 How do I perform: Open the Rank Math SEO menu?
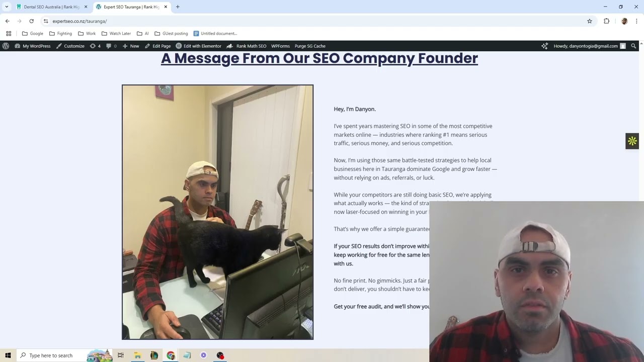[247, 46]
